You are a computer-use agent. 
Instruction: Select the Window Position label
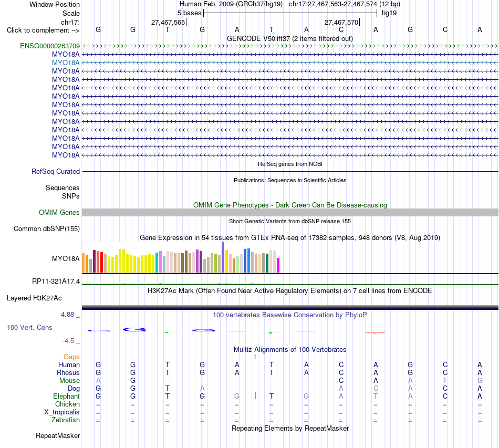pos(55,4)
